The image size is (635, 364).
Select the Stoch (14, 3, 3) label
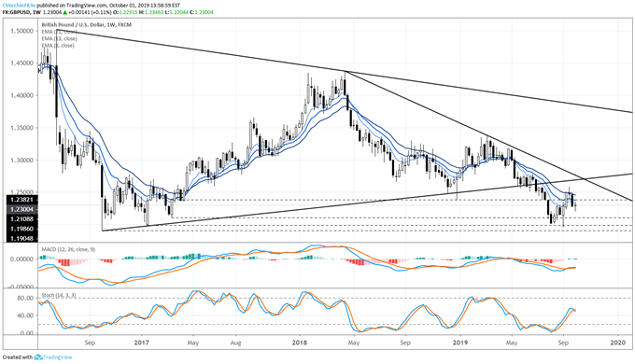pos(59,296)
